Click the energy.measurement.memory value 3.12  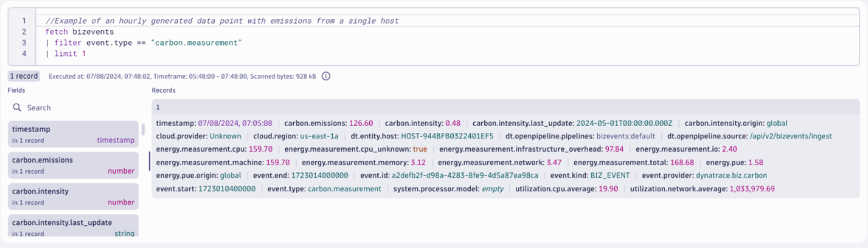point(418,162)
